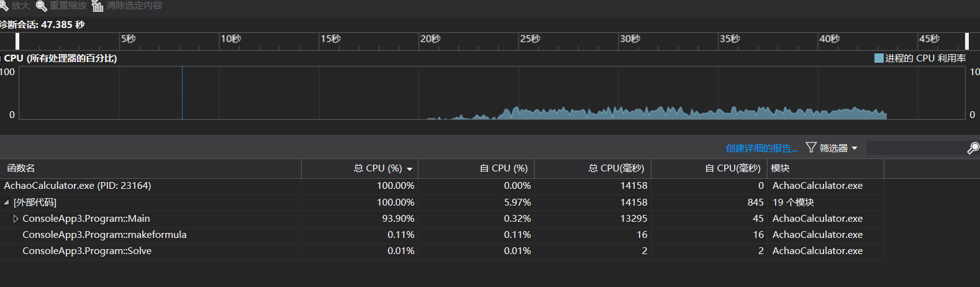This screenshot has height=287, width=980.
Task: Click the search magnifier icon in the filter box
Action: coord(973,148)
